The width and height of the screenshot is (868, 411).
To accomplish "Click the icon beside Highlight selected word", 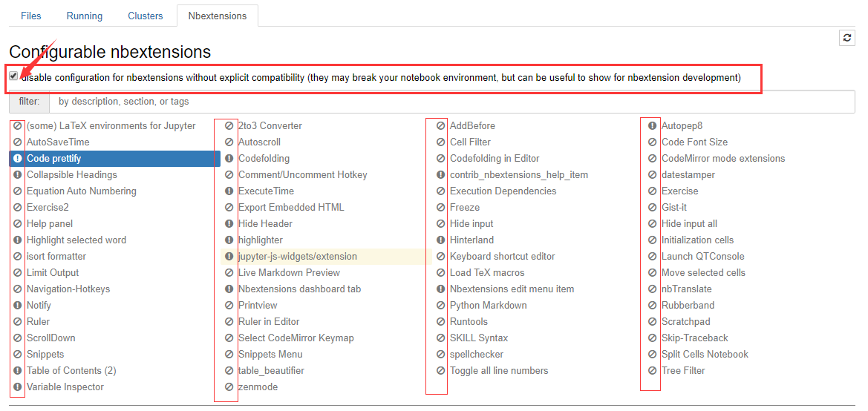I will (17, 240).
